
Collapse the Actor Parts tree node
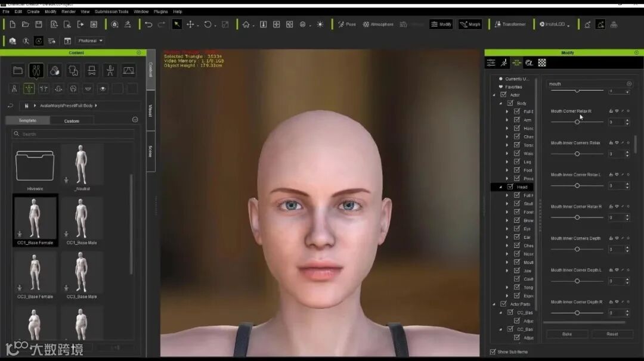pyautogui.click(x=494, y=304)
